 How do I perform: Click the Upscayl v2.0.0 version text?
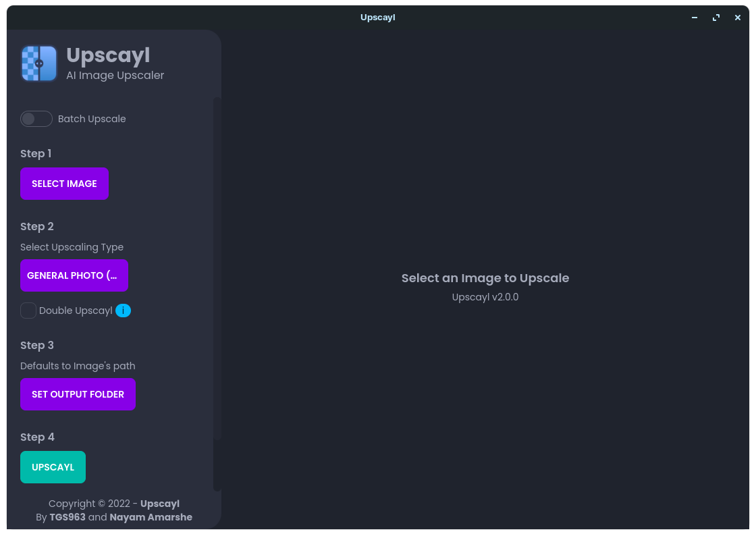485,297
